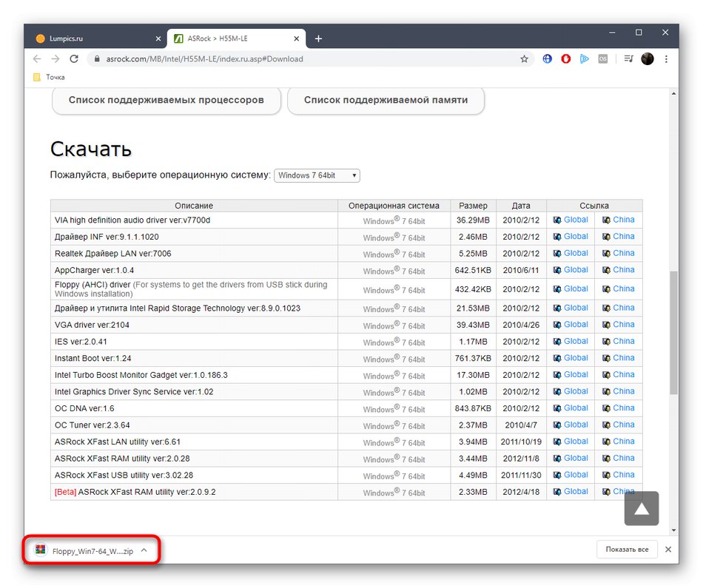This screenshot has height=588, width=703.
Task: Click Показать все downloads button
Action: [x=627, y=550]
